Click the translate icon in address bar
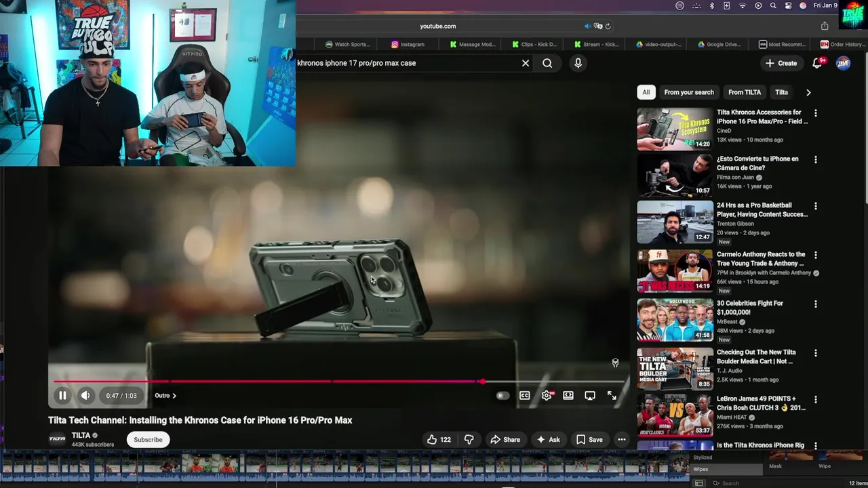Viewport: 868px width, 488px height. tap(598, 26)
